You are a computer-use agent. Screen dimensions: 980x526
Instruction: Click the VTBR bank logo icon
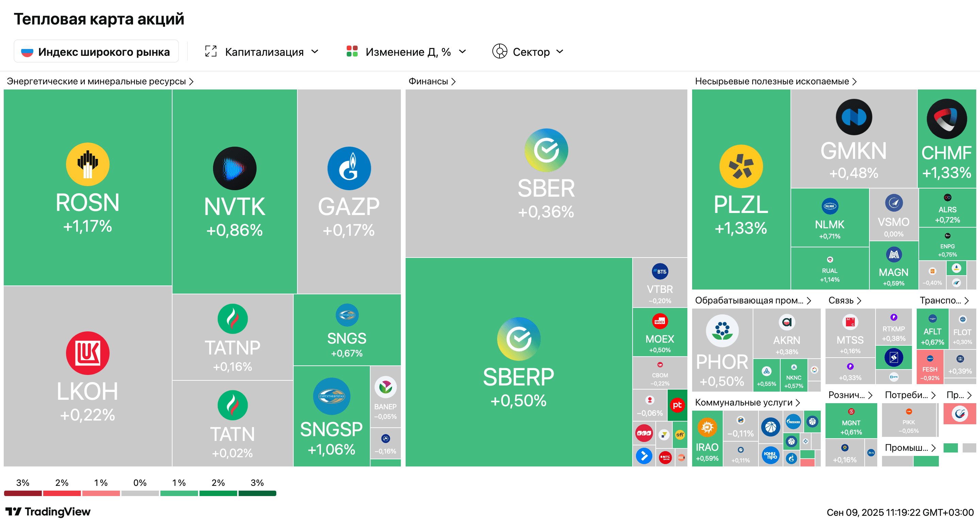coord(660,272)
